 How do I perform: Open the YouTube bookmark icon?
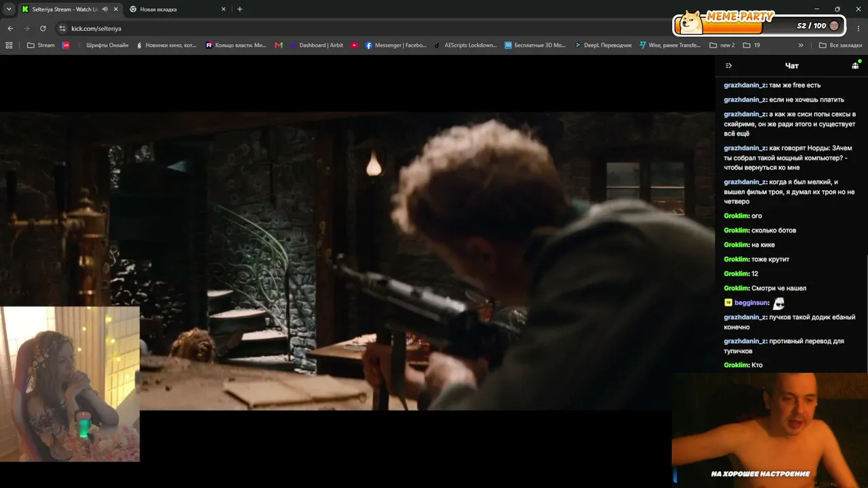[355, 45]
